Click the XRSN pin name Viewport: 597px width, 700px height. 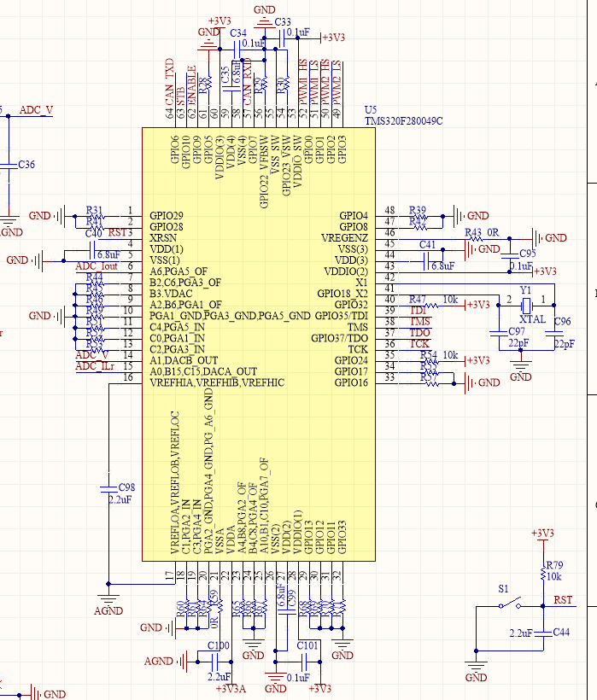pyautogui.click(x=163, y=238)
